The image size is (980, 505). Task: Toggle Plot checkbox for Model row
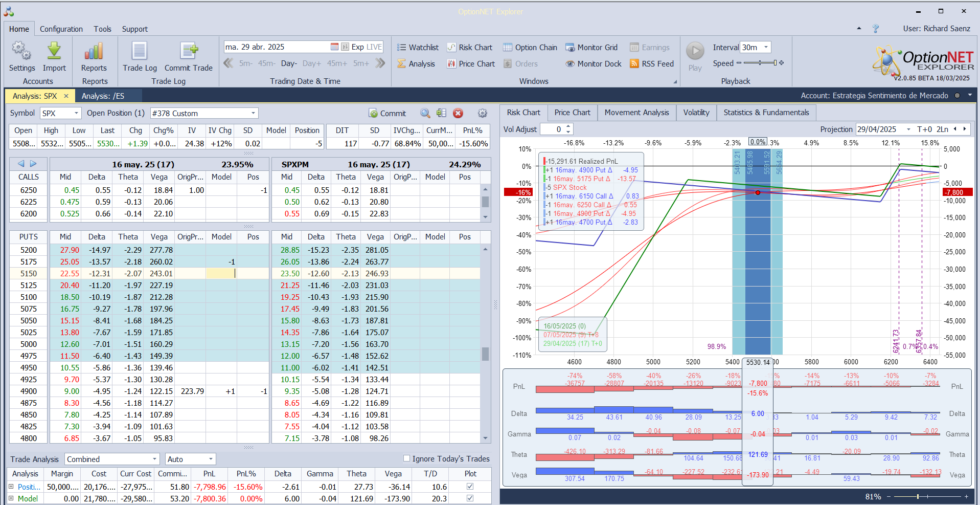[470, 498]
